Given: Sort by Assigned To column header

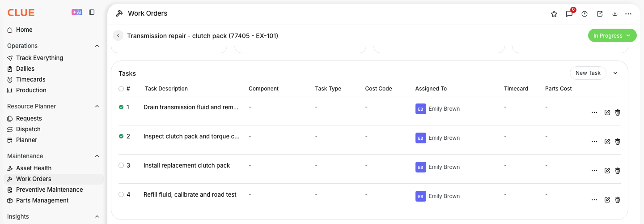Looking at the screenshot, I should pyautogui.click(x=431, y=89).
